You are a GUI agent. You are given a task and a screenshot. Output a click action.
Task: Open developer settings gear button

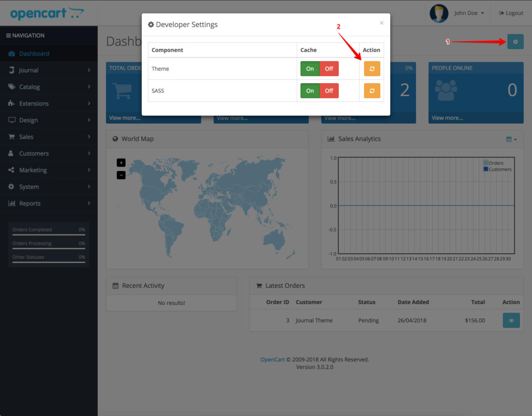click(515, 42)
